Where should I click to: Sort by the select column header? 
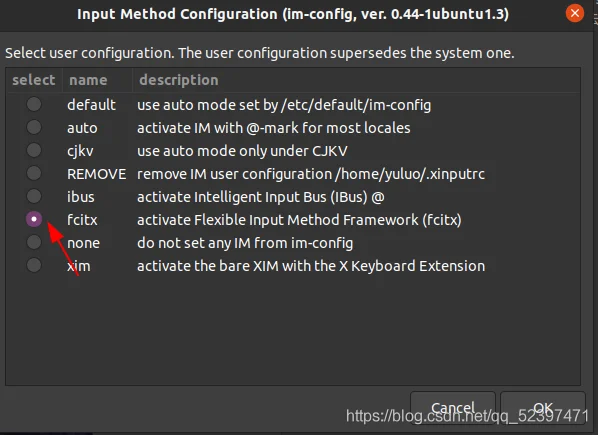pos(34,80)
